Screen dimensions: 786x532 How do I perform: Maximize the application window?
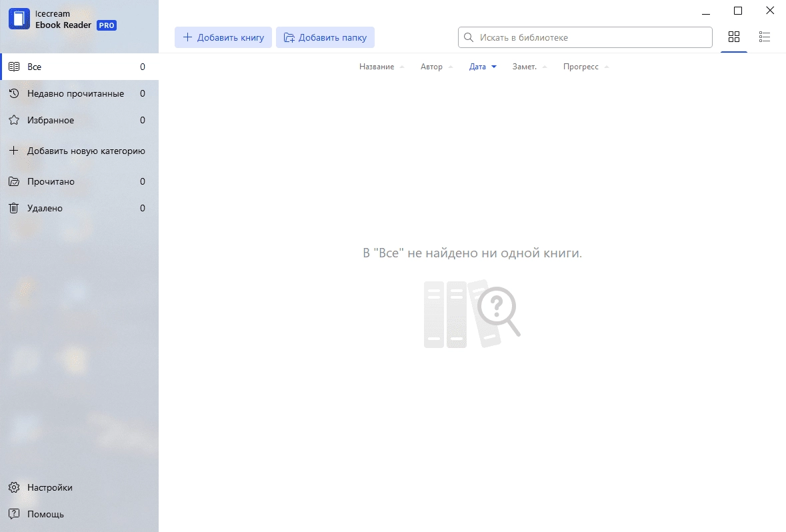738,11
